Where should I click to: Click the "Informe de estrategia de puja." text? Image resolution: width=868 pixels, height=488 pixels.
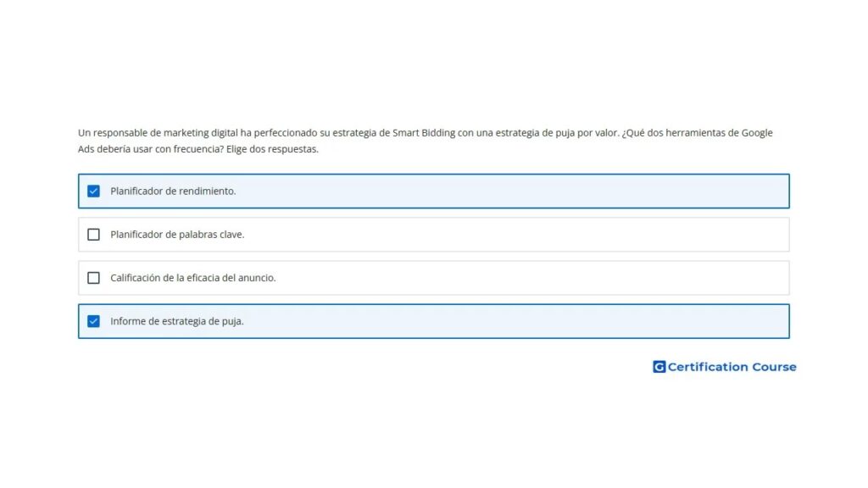[177, 321]
